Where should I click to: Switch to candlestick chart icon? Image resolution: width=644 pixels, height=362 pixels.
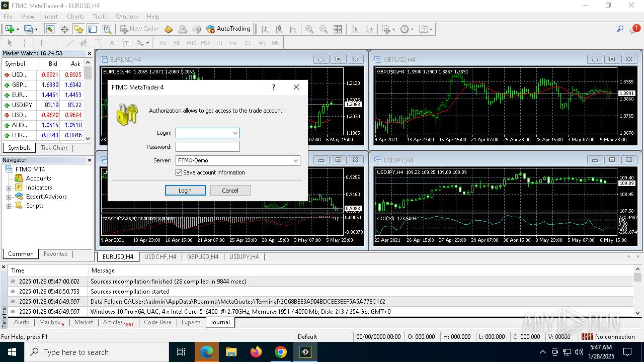pyautogui.click(x=278, y=29)
